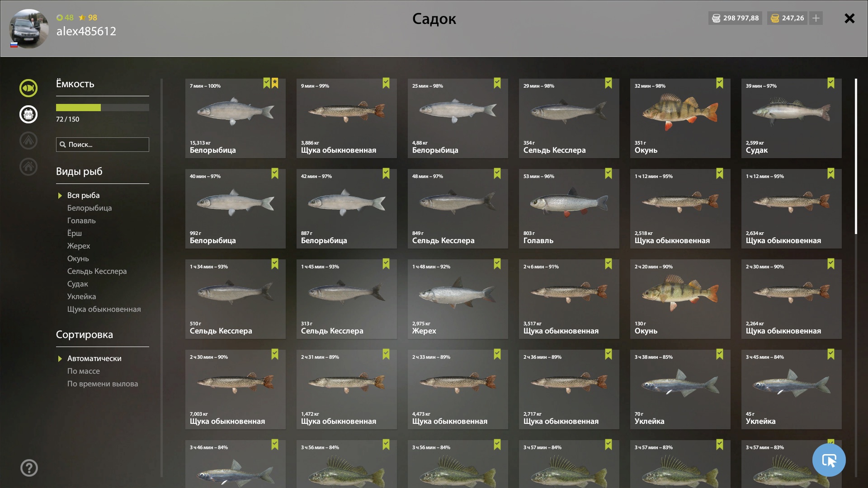
Task: Sort fish По массе
Action: 84,371
